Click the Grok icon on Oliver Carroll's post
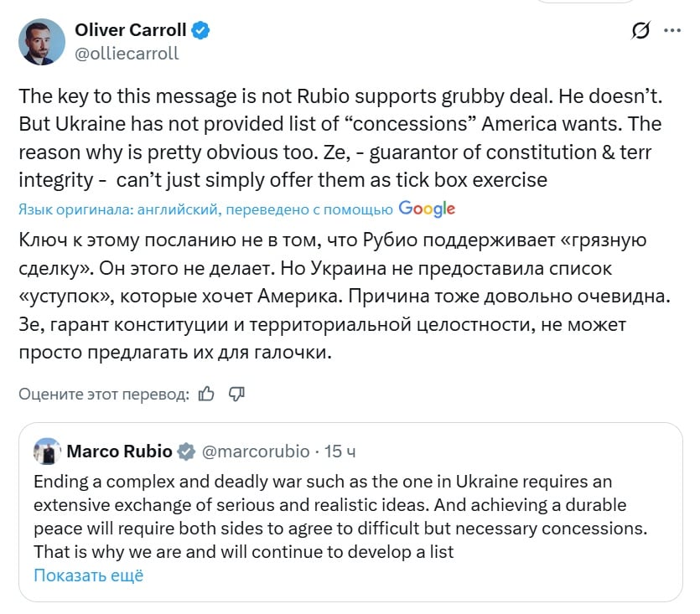This screenshot has height=614, width=700. pyautogui.click(x=640, y=31)
